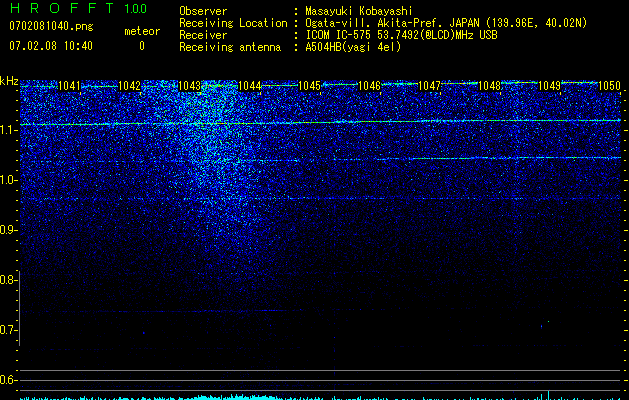Click the 1049 time marker
This screenshot has height=400, width=629.
(549, 86)
